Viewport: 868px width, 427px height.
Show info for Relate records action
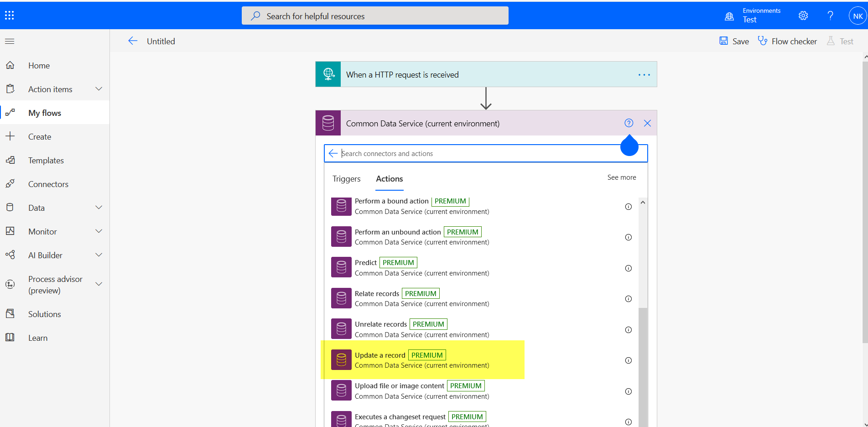coord(628,299)
